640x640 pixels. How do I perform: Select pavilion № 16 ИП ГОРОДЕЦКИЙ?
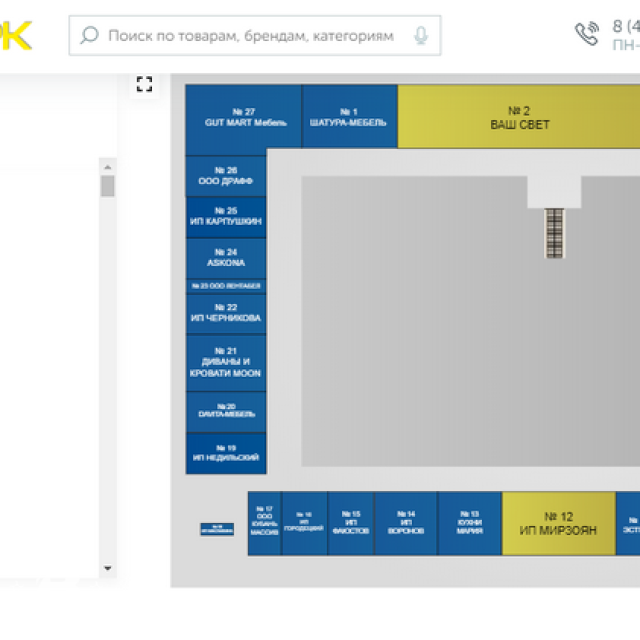(x=304, y=523)
